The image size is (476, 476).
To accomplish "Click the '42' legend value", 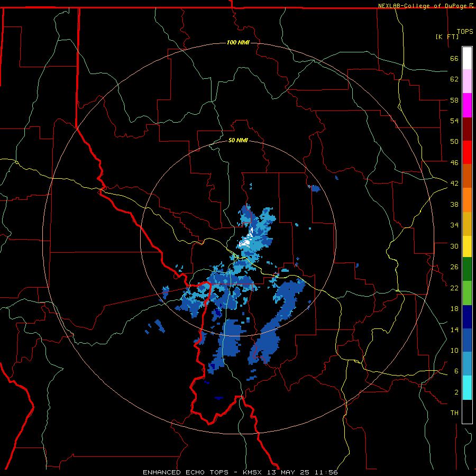I will click(x=454, y=184).
